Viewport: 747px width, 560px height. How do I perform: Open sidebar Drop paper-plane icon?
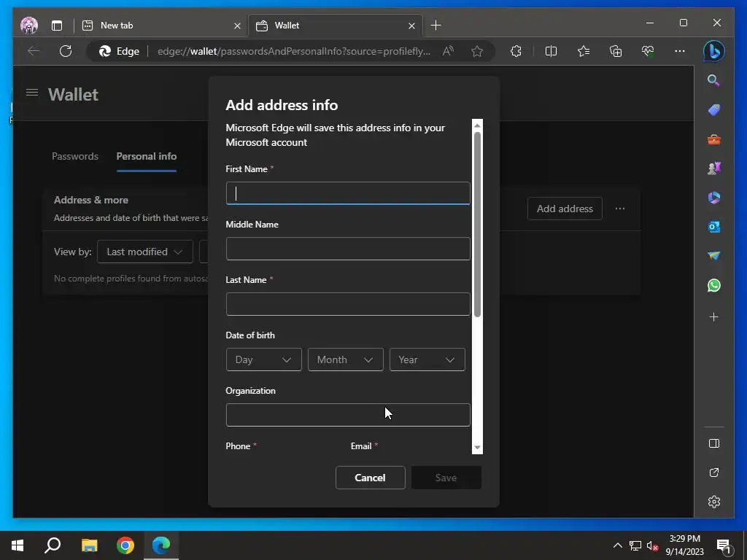point(713,256)
